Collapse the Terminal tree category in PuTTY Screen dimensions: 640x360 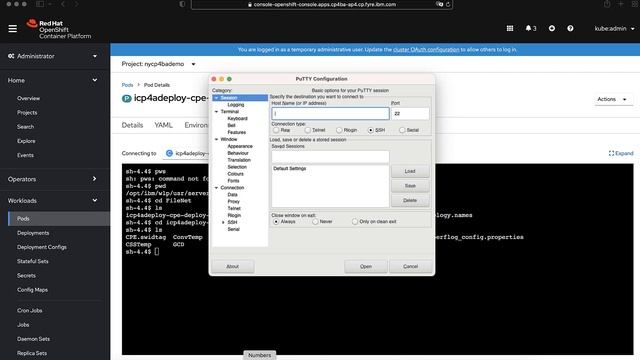tap(216, 111)
